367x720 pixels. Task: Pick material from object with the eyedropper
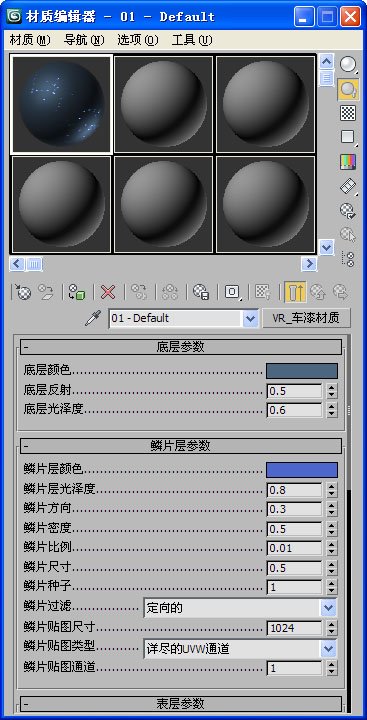tap(93, 318)
